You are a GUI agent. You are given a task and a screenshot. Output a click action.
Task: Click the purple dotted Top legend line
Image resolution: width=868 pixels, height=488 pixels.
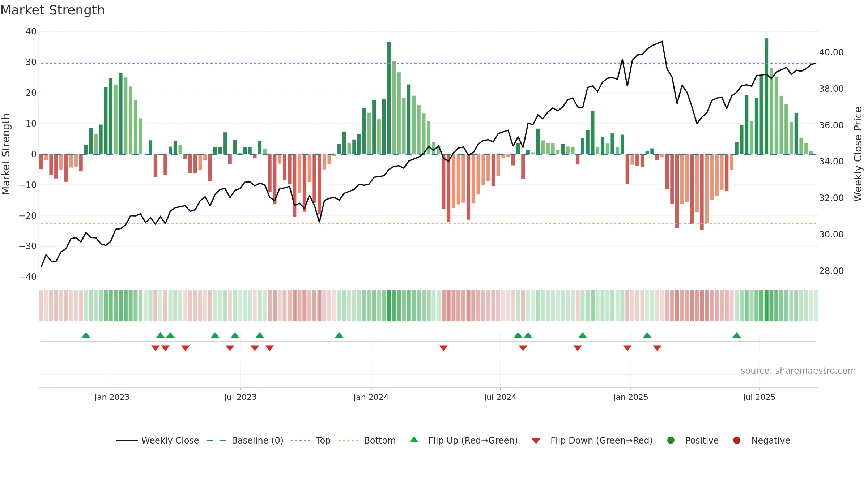click(x=301, y=440)
